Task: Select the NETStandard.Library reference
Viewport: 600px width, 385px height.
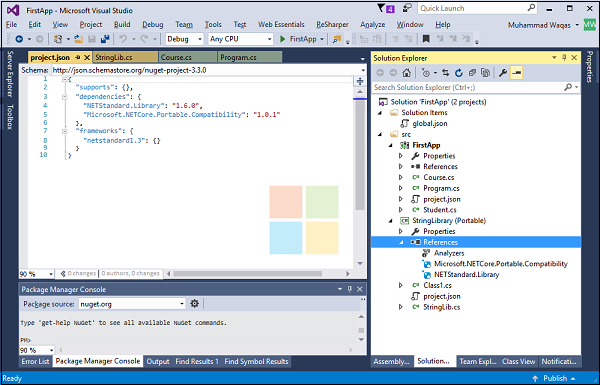Action: point(466,275)
